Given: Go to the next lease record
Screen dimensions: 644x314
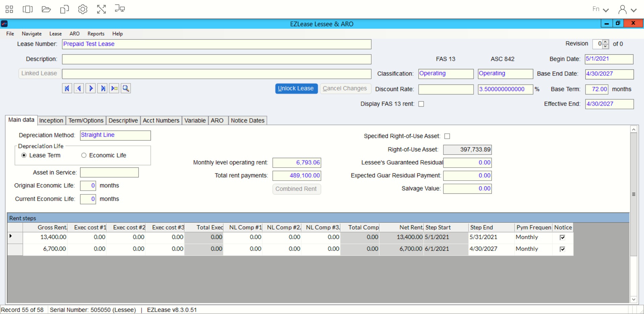Looking at the screenshot, I should [91, 88].
